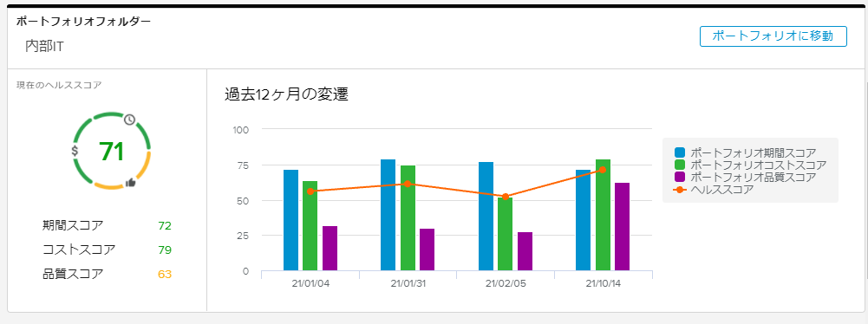Screen dimensions: 868x324
Task: Toggle ポートフォリオ期間スコア legend blue swatch
Action: (680, 152)
